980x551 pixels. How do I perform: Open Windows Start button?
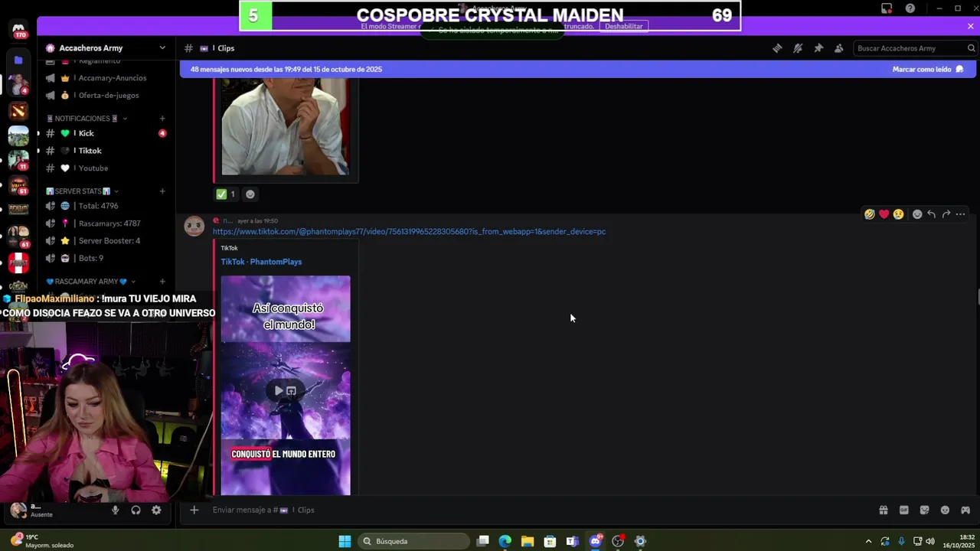345,541
